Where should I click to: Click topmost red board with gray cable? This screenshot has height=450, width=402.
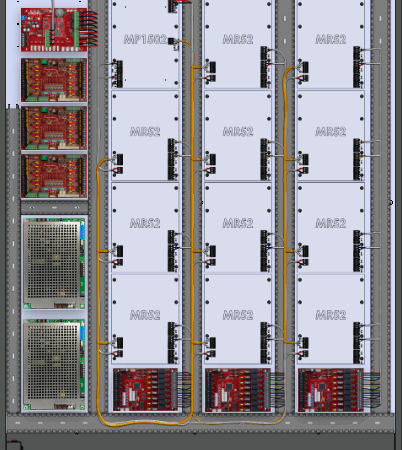point(54,30)
